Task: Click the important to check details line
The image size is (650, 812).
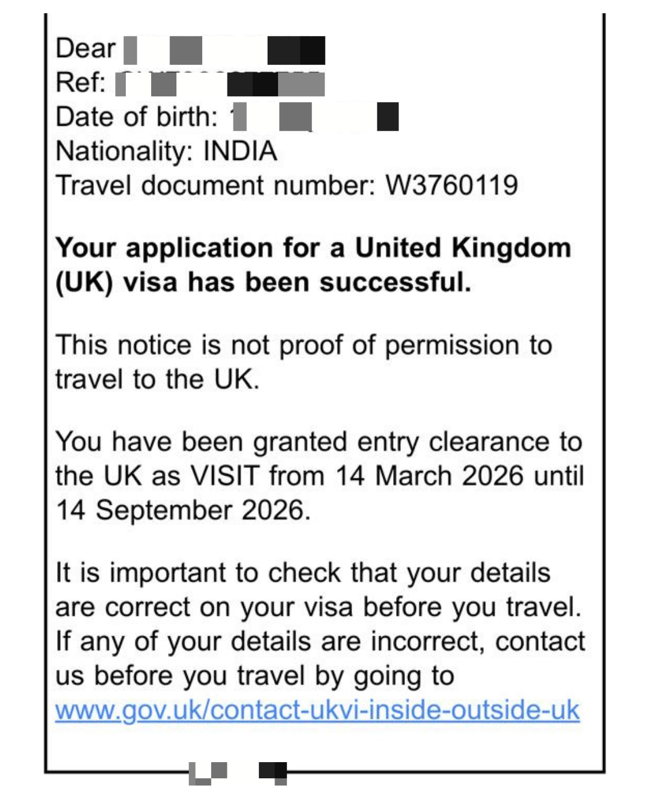Action: (x=303, y=573)
